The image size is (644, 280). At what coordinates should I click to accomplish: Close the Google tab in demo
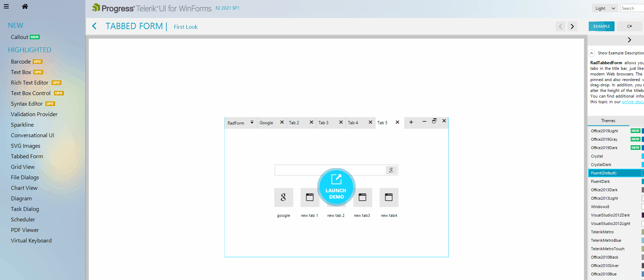pyautogui.click(x=282, y=122)
